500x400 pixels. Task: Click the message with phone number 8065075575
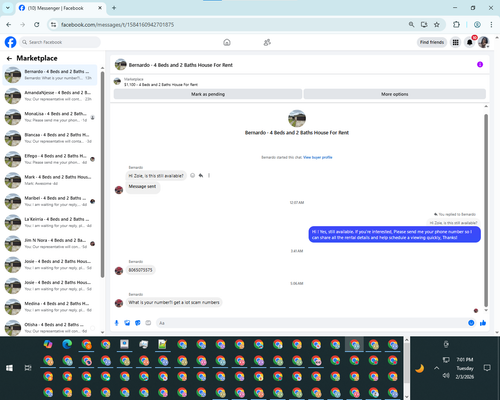click(x=140, y=270)
